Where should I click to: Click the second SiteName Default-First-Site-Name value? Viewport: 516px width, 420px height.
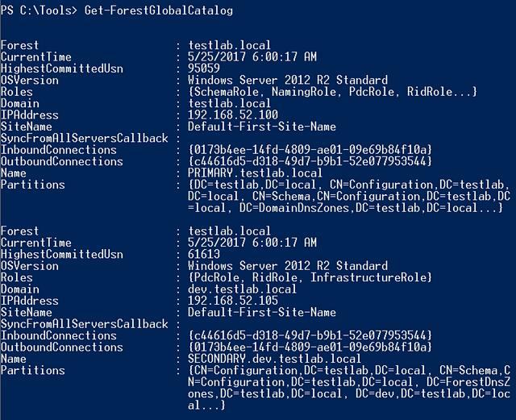[x=262, y=312]
